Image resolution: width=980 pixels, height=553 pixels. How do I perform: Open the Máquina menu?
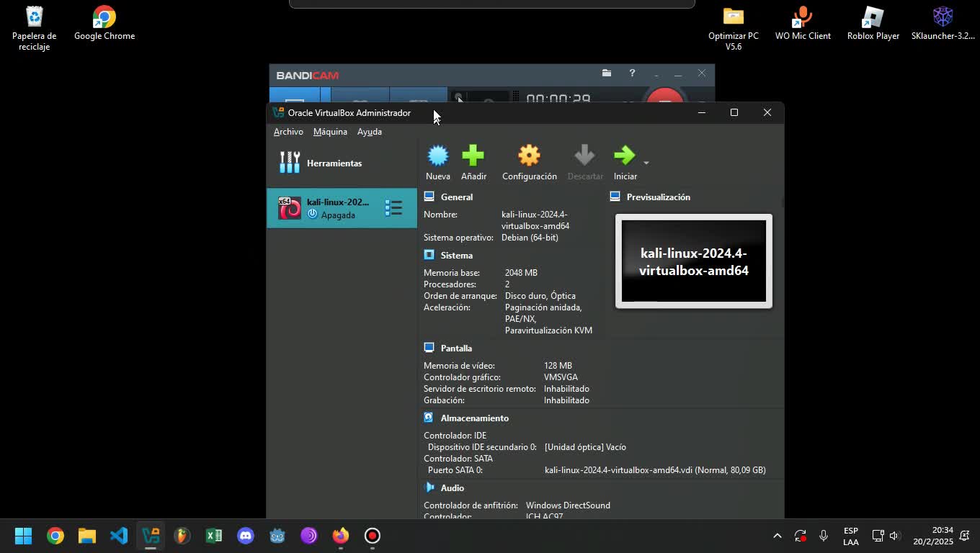click(330, 132)
